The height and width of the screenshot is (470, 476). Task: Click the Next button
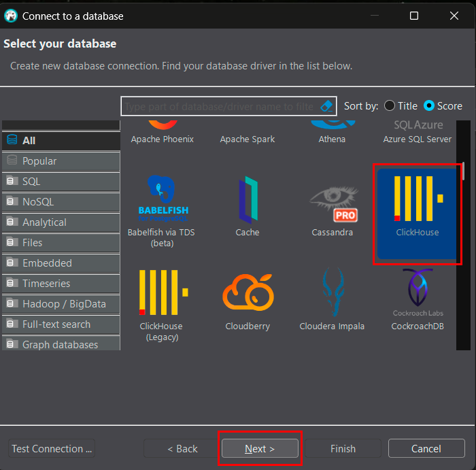260,449
